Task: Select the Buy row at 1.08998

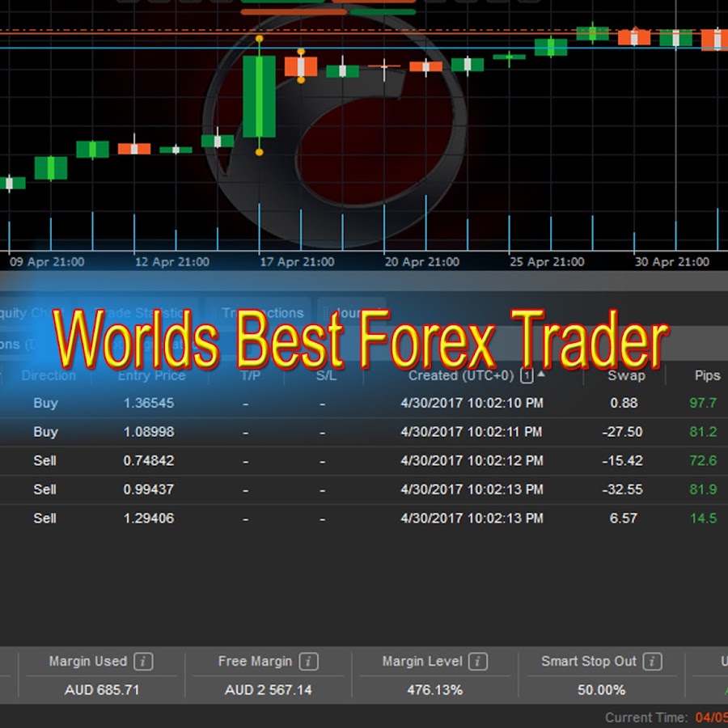Action: tap(364, 432)
